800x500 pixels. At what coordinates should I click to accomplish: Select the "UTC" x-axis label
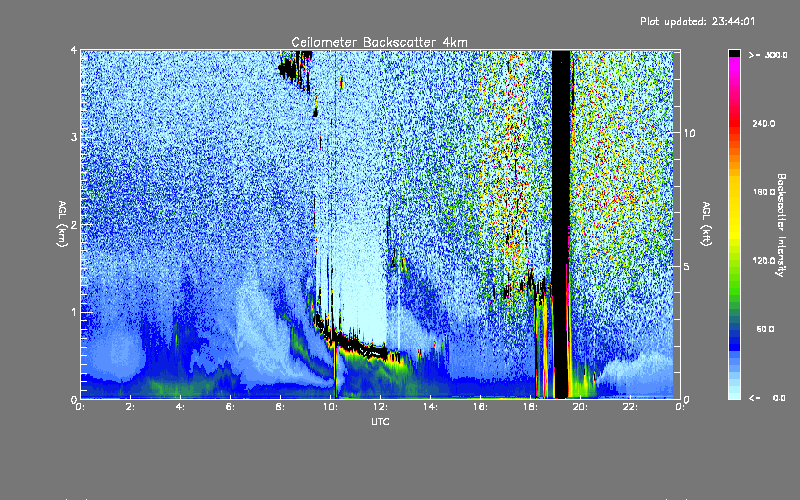click(380, 421)
